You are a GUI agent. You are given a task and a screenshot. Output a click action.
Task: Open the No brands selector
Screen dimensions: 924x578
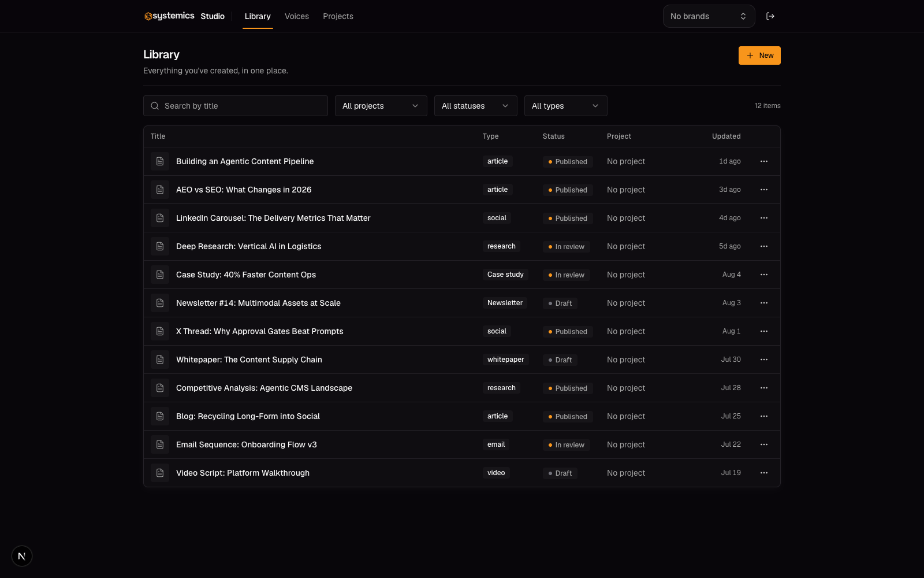[709, 16]
